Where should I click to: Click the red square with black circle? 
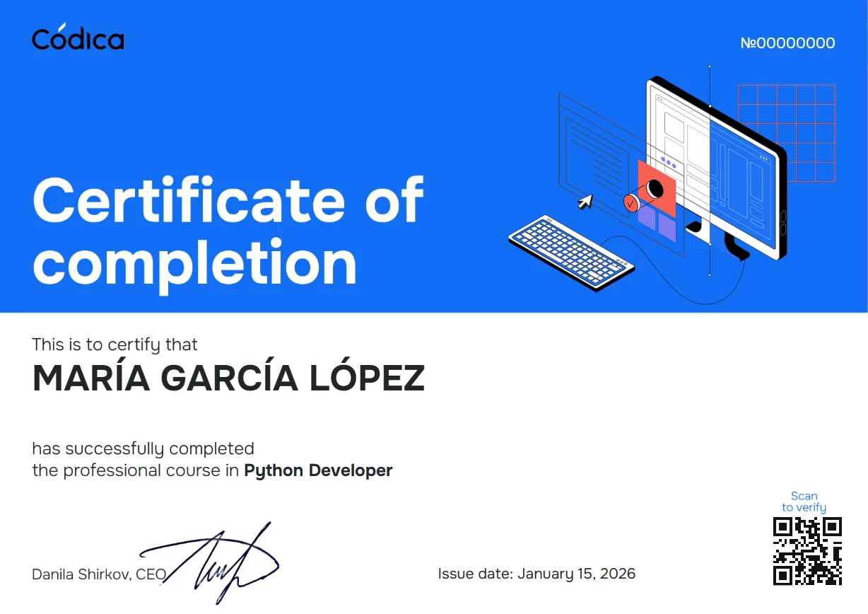tap(657, 187)
